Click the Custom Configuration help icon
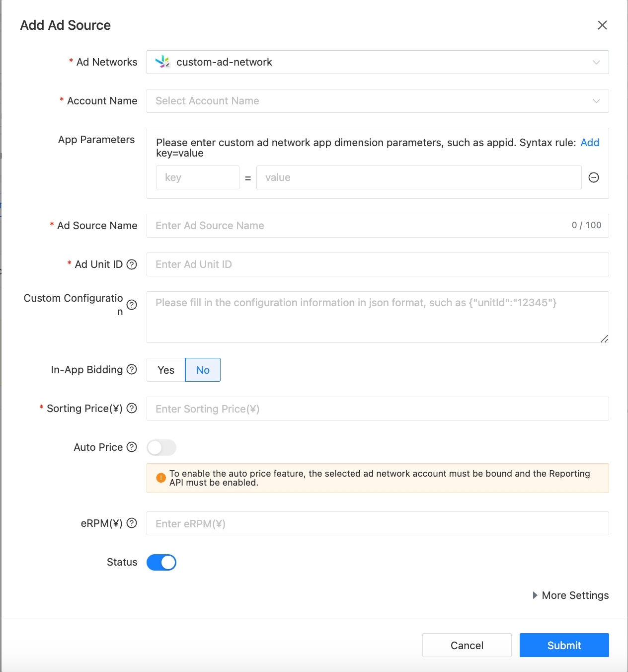 click(132, 305)
